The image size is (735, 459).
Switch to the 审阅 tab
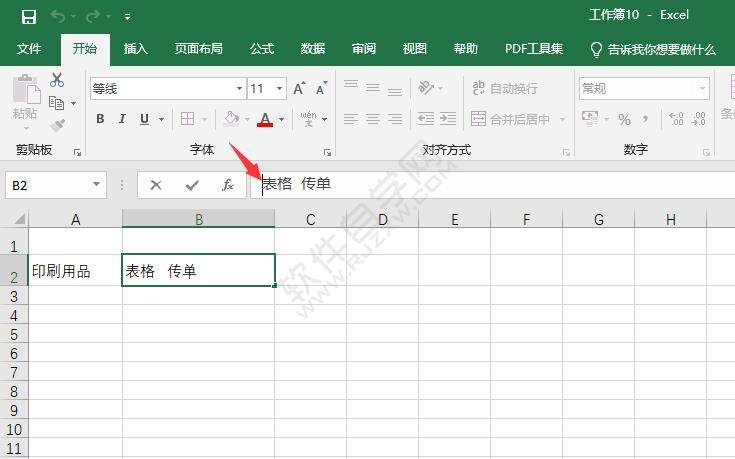[364, 49]
